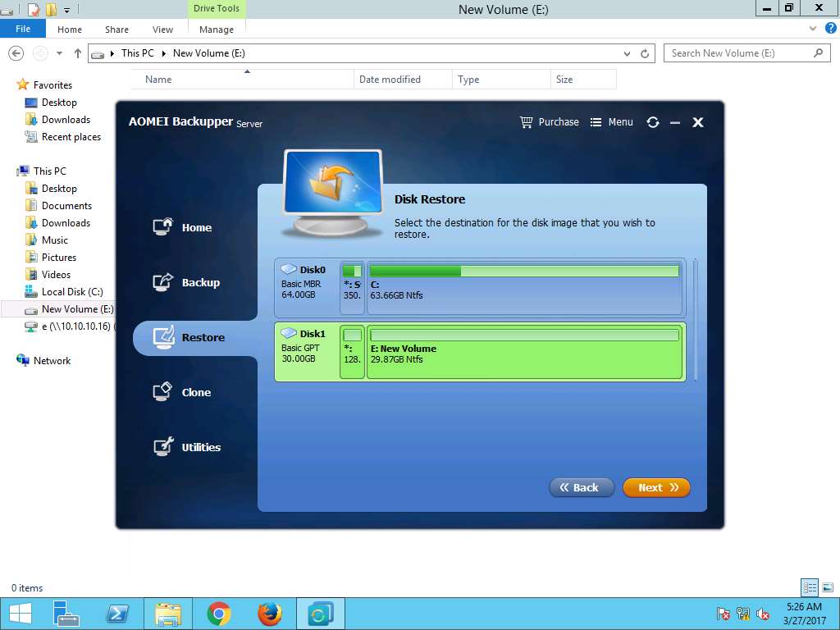Viewport: 840px width, 630px height.
Task: Sort by Name column header
Action: (x=242, y=80)
